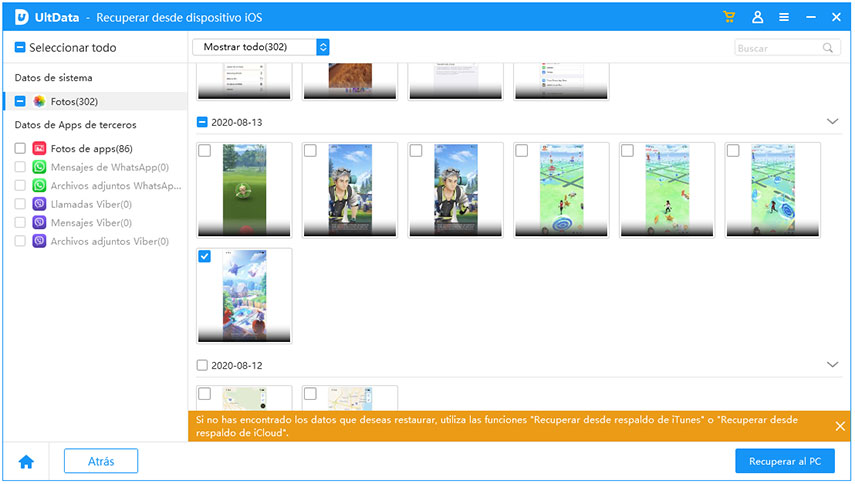Check the 2020-08-12 date group checkbox
855x484 pixels.
tap(203, 366)
